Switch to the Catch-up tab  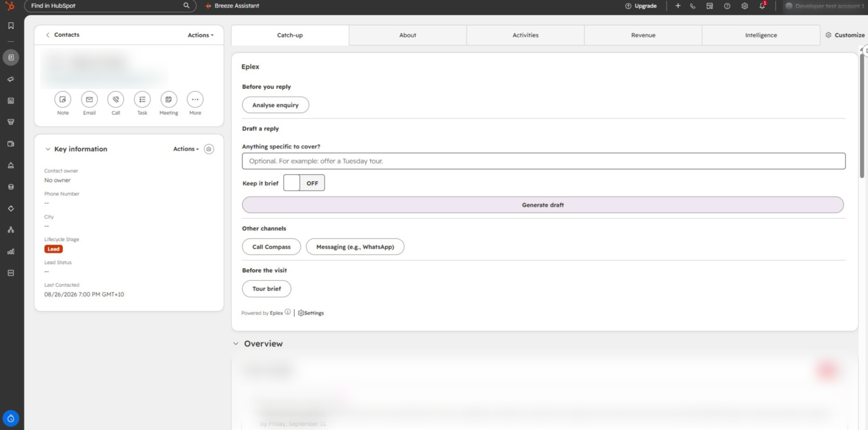click(x=290, y=35)
